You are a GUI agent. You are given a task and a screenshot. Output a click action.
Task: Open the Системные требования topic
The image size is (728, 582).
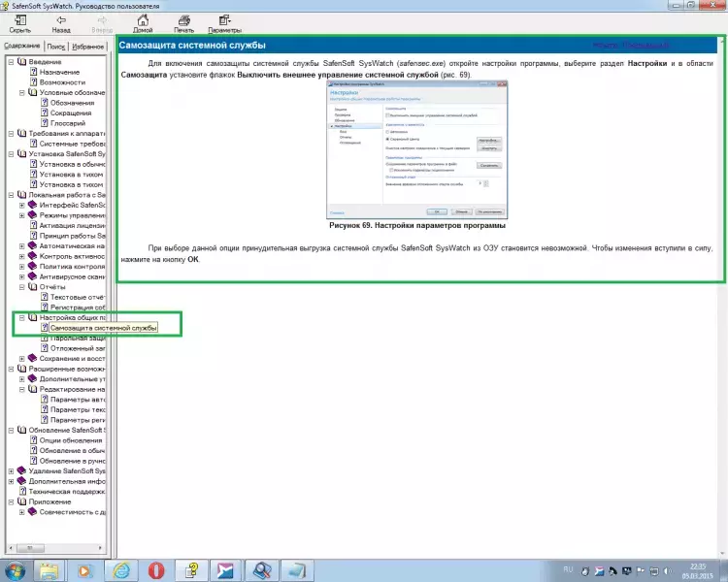pos(73,144)
